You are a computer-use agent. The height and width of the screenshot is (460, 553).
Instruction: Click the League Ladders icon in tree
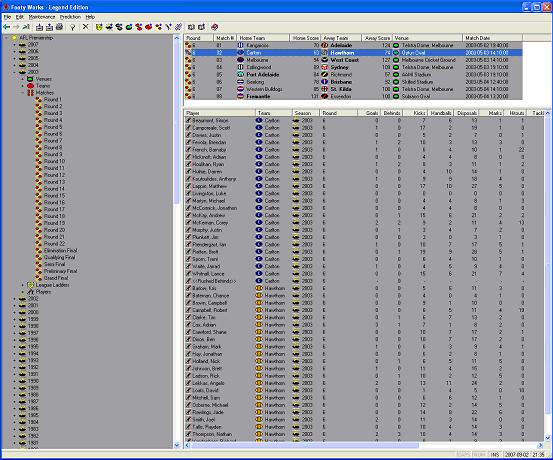click(30, 285)
